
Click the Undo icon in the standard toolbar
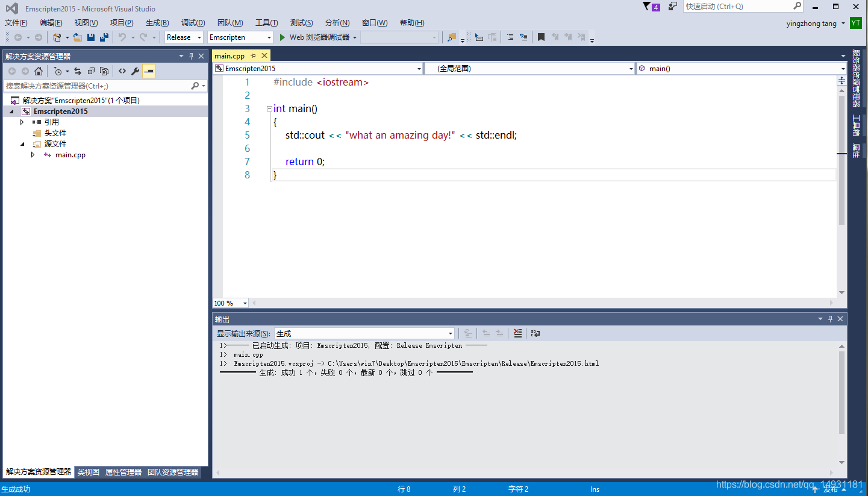121,37
